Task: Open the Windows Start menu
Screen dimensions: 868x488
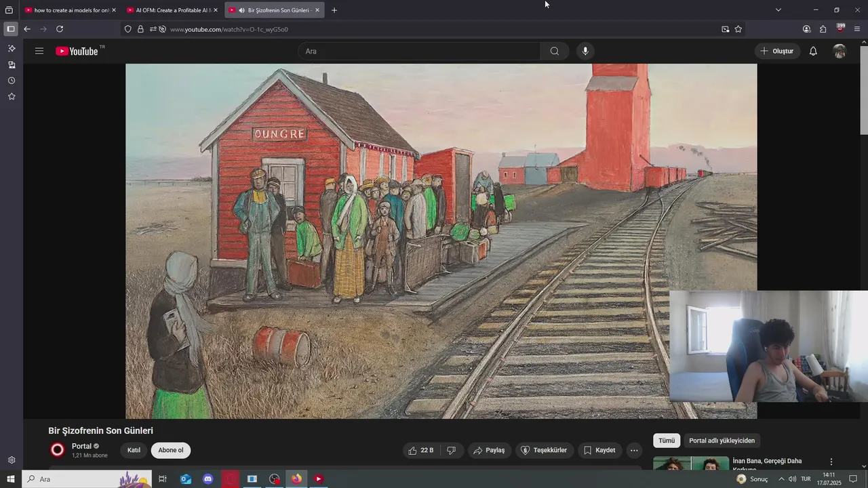Action: tap(11, 479)
